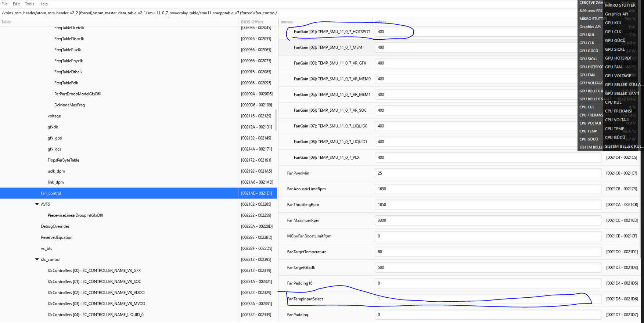Viewport: 644px width, 323px height.
Task: Open the Edit menu
Action: (16, 4)
